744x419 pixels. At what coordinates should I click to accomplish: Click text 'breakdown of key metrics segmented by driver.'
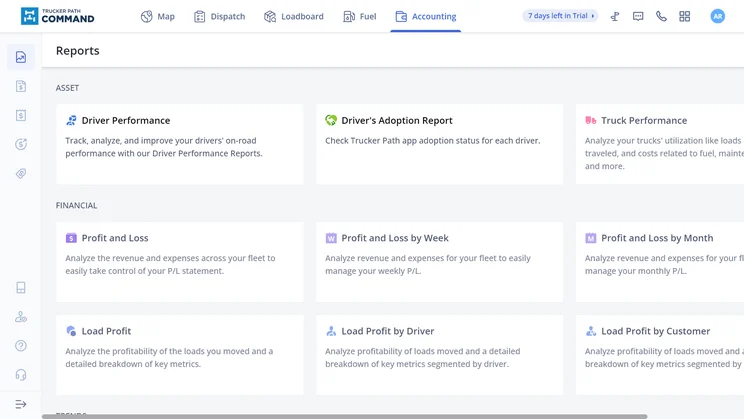click(x=417, y=364)
